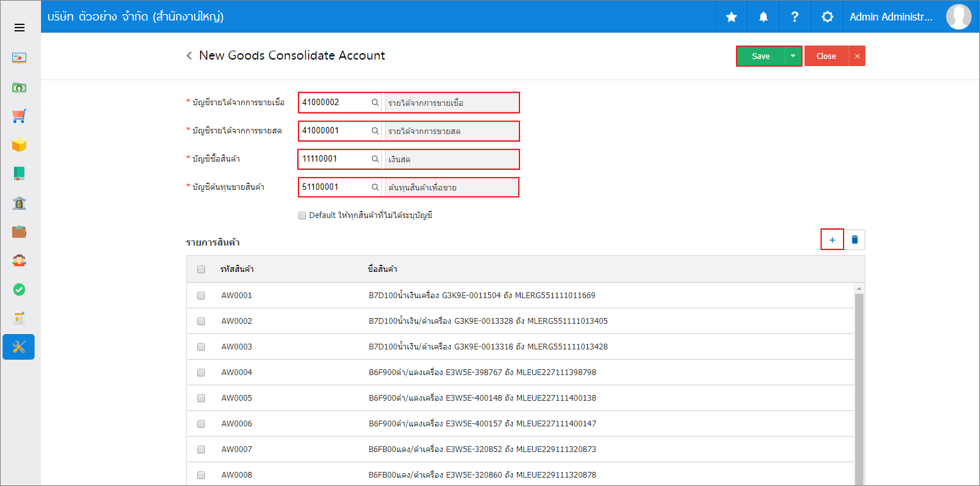Open the bank building module
This screenshot has width=980, height=486.
click(19, 203)
